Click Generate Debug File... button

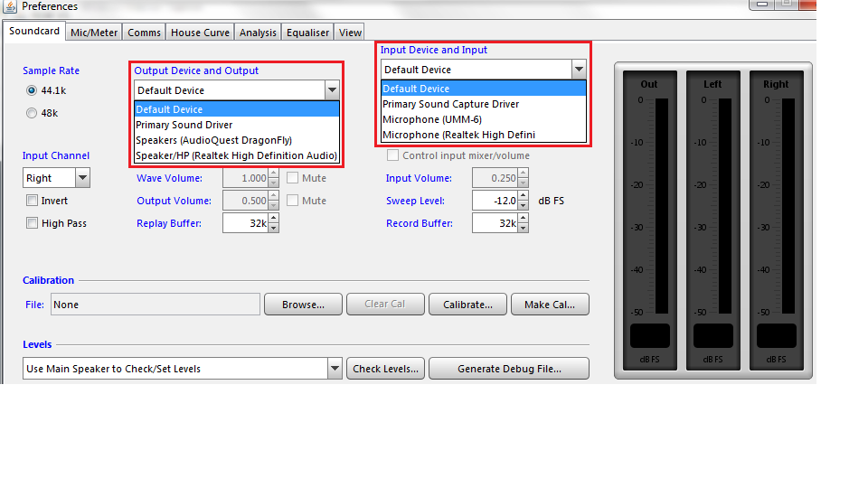click(x=509, y=369)
